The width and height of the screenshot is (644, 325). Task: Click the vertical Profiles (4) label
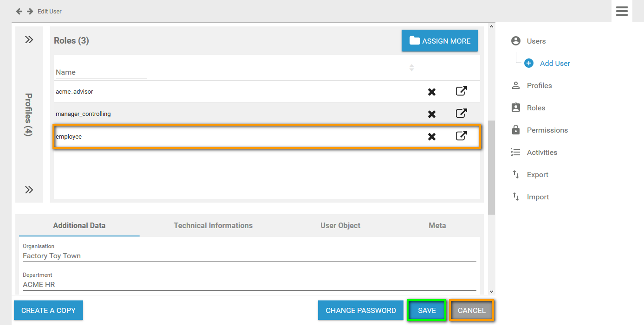click(x=29, y=115)
